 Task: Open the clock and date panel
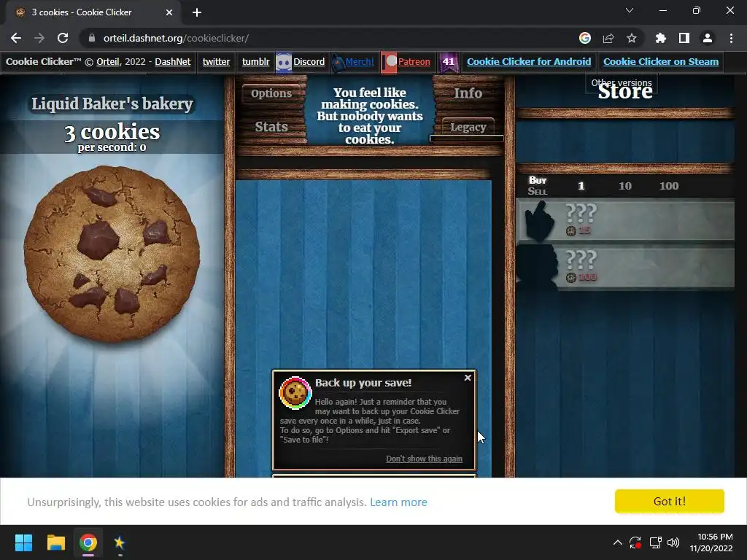(711, 542)
